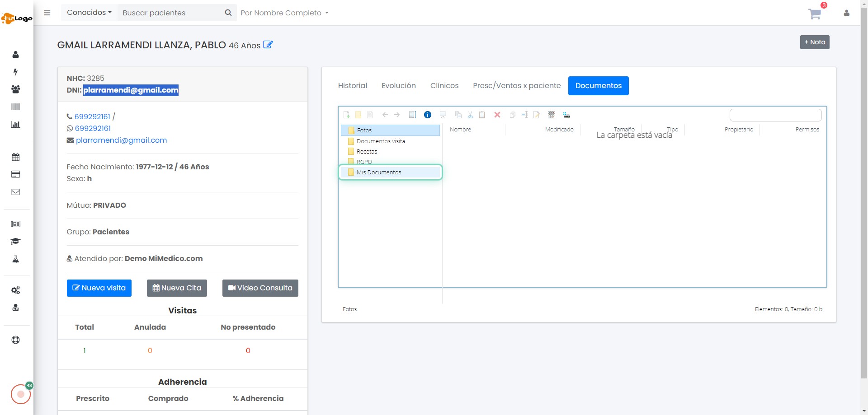Click the phone number link 699292161
Screen dimensions: 868x415
tap(92, 117)
